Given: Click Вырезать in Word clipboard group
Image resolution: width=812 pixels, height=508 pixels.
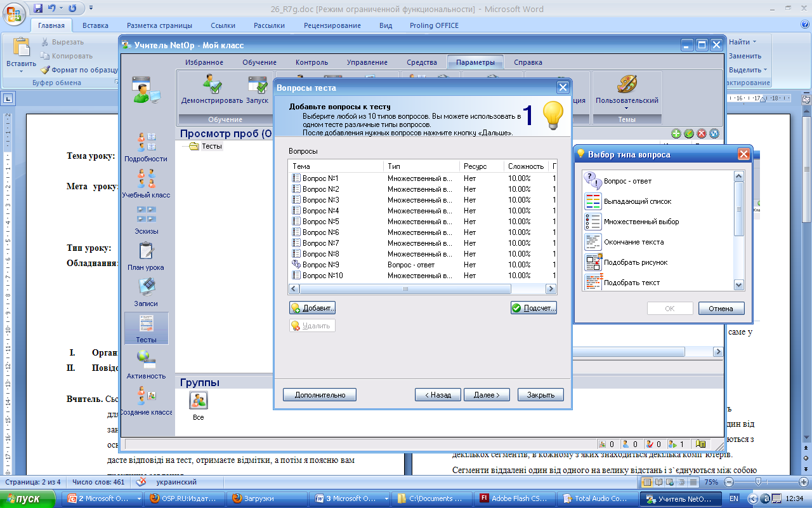Looking at the screenshot, I should tap(62, 42).
